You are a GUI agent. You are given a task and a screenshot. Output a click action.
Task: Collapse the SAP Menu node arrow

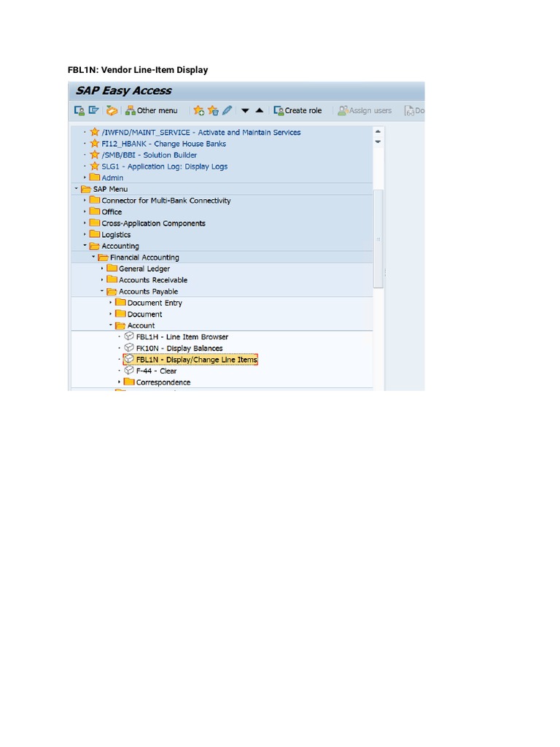[x=76, y=189]
